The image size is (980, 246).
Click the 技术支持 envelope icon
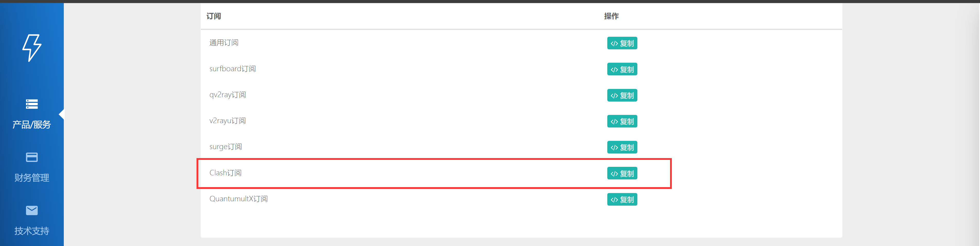pos(32,210)
